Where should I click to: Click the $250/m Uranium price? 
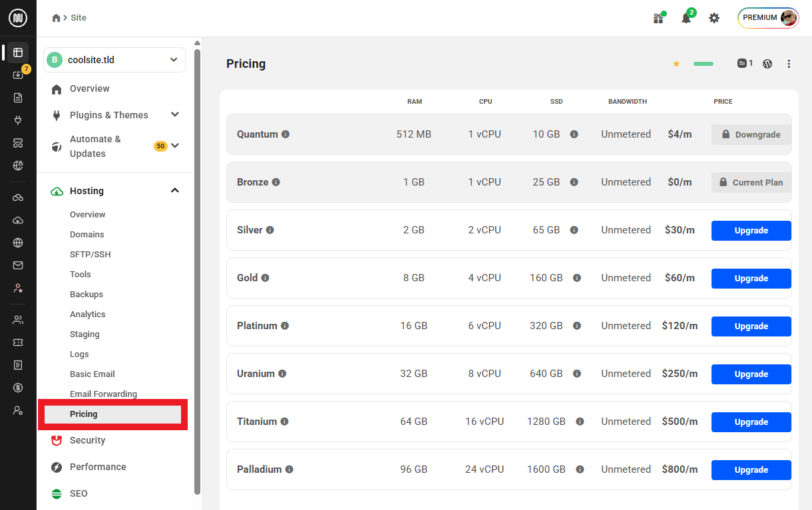(x=680, y=374)
